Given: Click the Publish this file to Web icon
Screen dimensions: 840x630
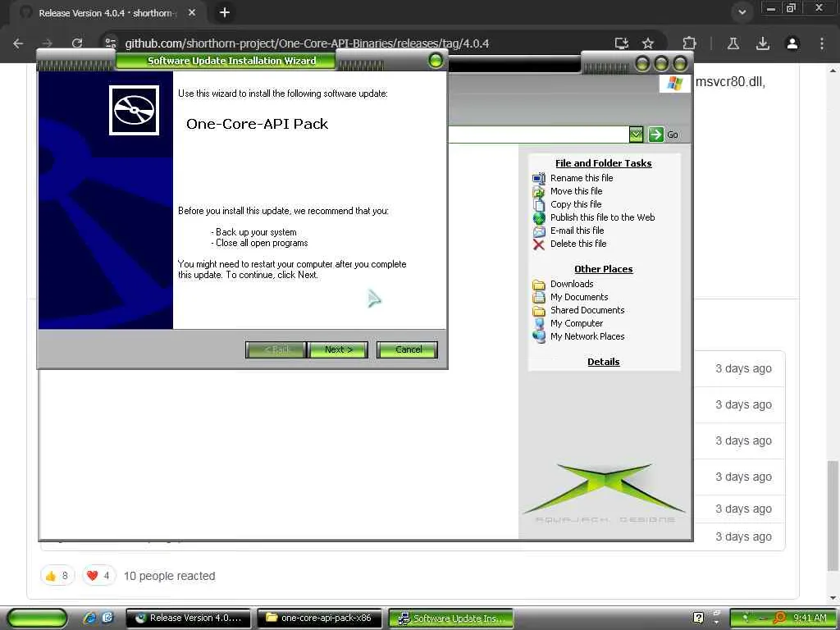Looking at the screenshot, I should tap(538, 217).
